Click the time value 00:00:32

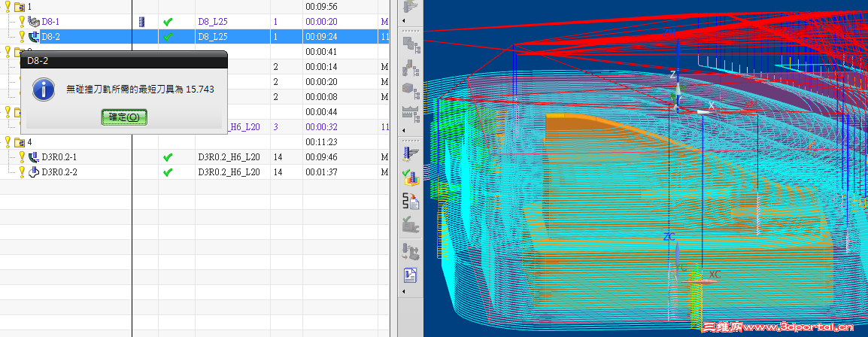[x=321, y=126]
